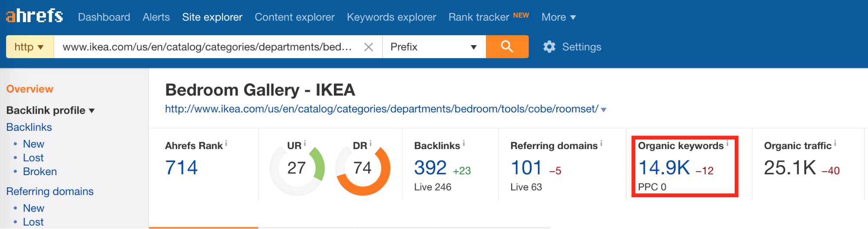Click the Live 63 referring domains text
The width and height of the screenshot is (868, 229).
(526, 187)
